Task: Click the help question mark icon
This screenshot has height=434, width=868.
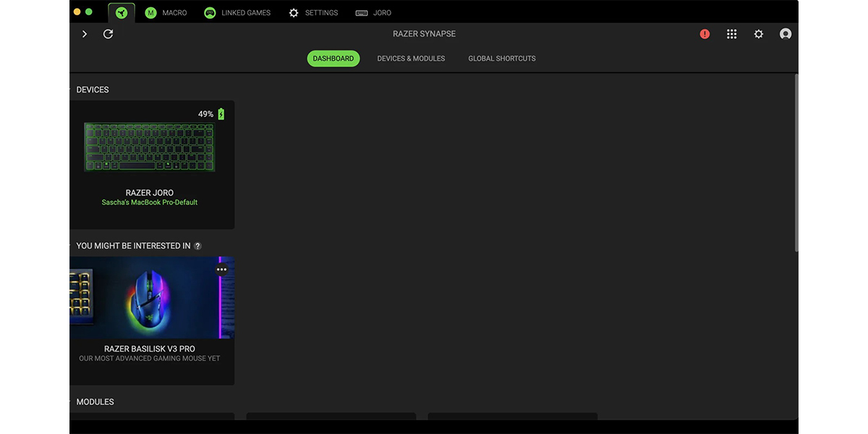Action: coord(197,246)
